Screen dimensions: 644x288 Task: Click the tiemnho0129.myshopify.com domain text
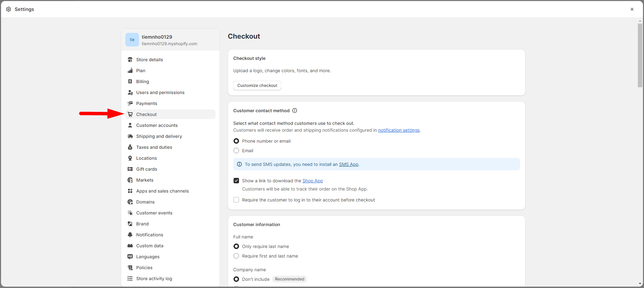169,44
